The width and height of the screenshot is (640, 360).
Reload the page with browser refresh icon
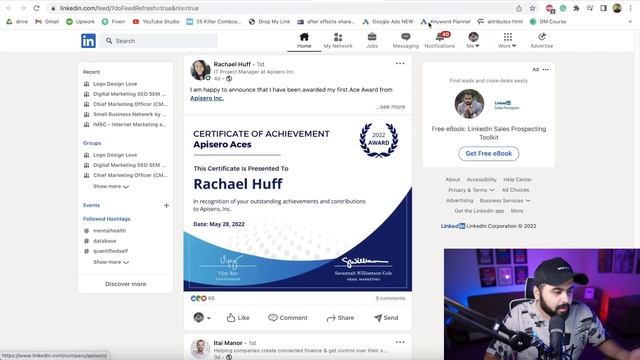(x=36, y=8)
